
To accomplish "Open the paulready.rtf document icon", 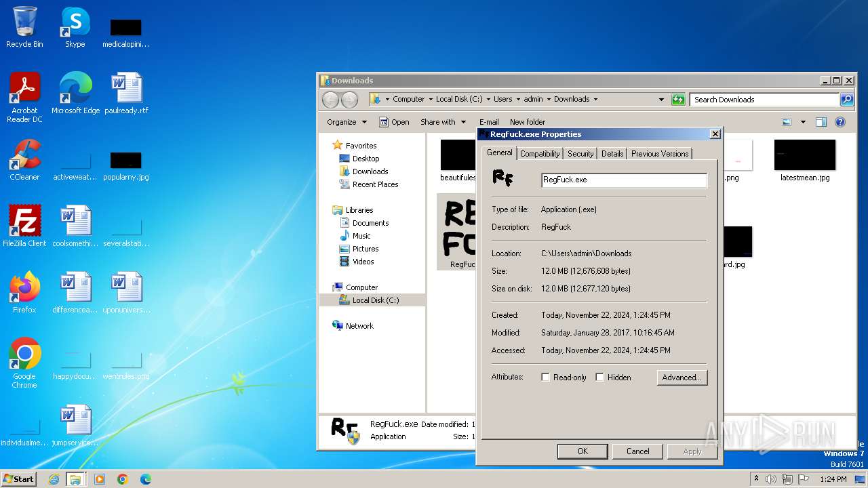I will point(126,94).
